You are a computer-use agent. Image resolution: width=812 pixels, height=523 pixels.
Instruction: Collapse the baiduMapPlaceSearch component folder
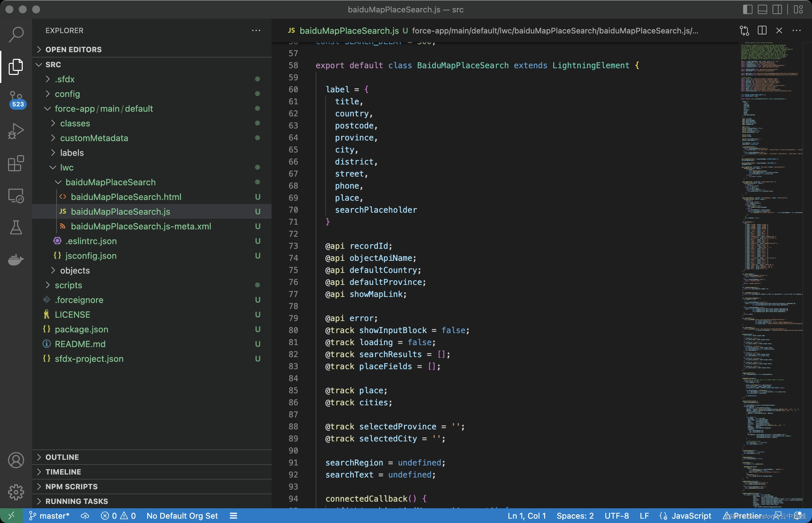click(152, 182)
